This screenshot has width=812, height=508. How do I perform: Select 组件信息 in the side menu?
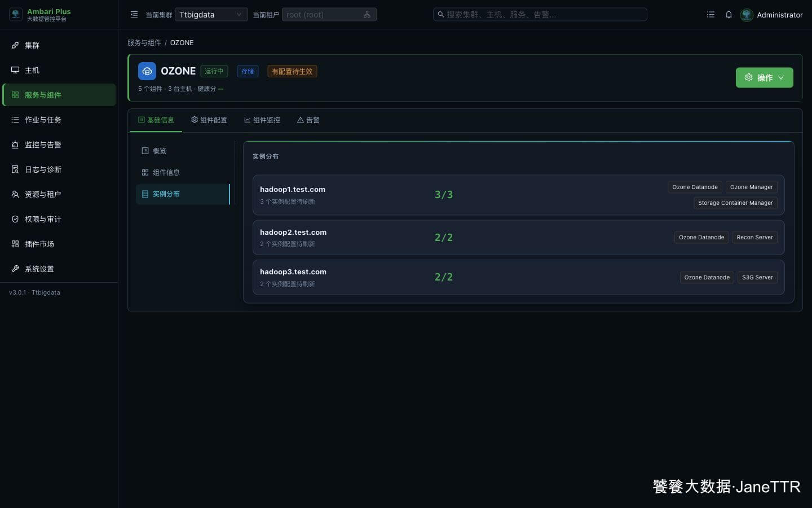[183, 173]
